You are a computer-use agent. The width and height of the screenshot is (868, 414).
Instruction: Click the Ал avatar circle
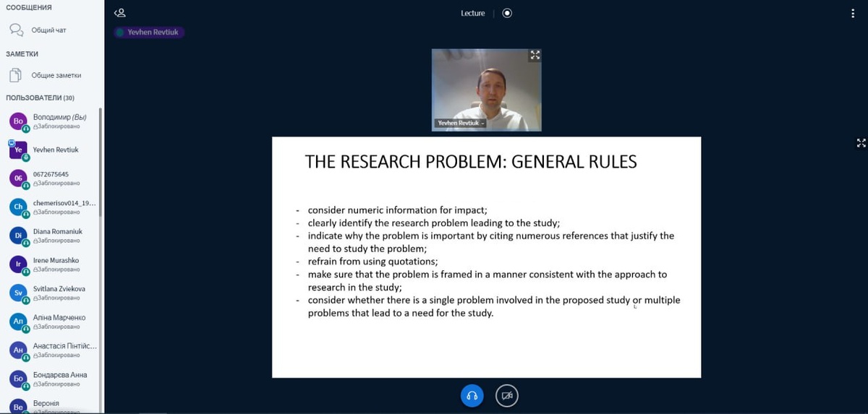tap(18, 321)
